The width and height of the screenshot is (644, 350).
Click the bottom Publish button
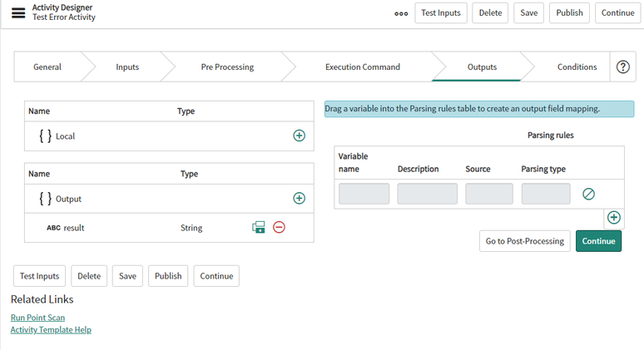[x=168, y=276]
